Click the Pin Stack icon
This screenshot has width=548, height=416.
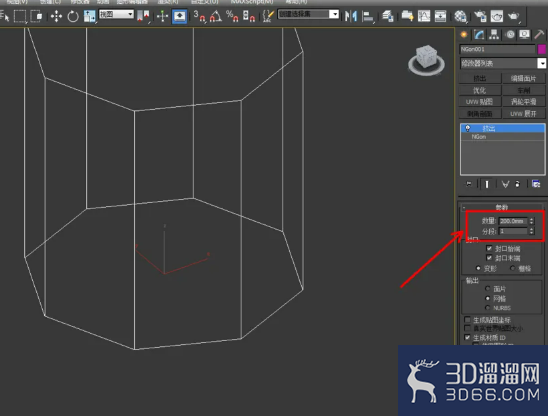tap(468, 184)
